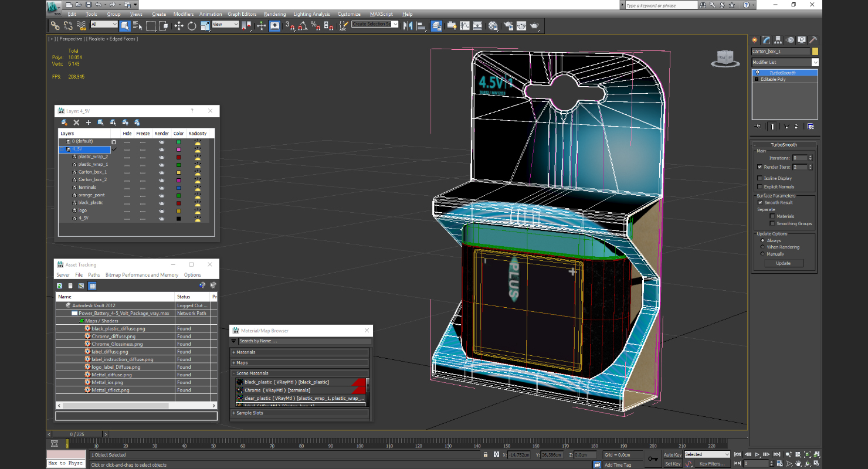Open Create Selection Set dropdown

[x=375, y=24]
